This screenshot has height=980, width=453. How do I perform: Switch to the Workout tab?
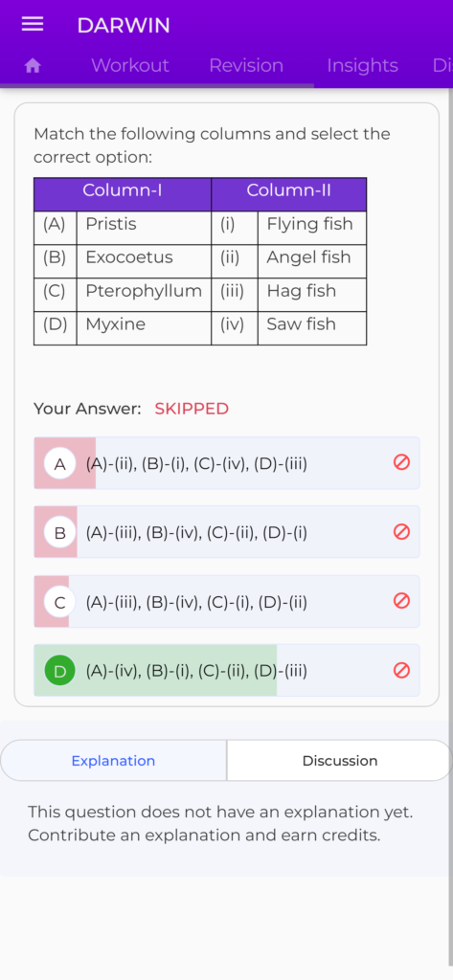pyautogui.click(x=130, y=66)
